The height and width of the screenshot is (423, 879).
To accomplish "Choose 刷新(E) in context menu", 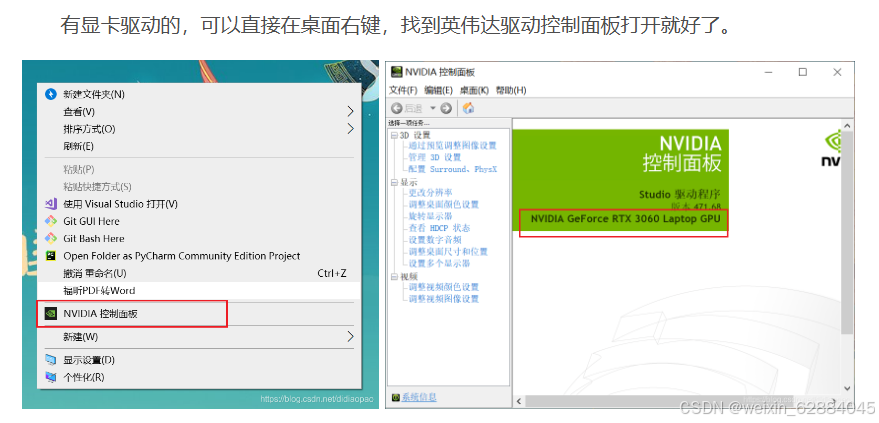I will [x=198, y=146].
